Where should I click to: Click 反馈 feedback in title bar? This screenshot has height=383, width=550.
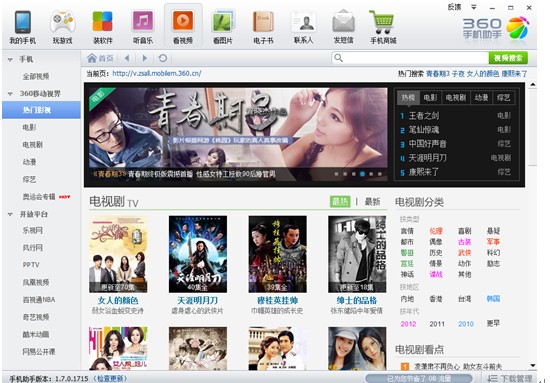point(454,7)
